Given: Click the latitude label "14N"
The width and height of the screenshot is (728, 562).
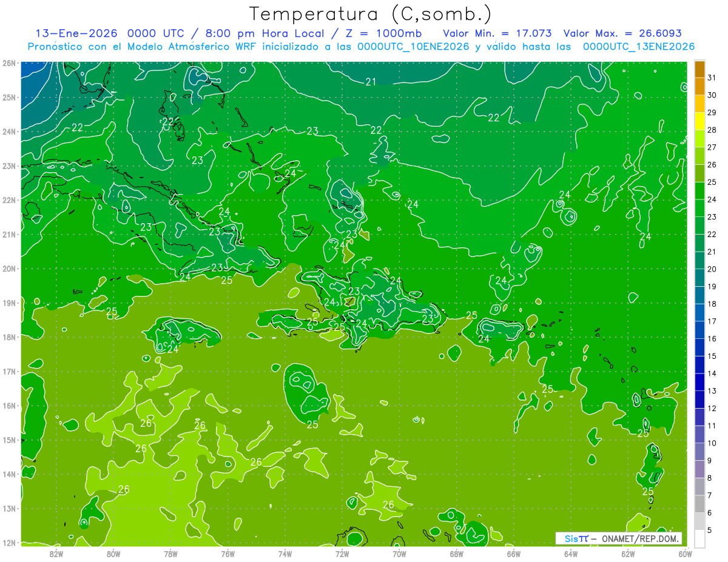Looking at the screenshot, I should tap(8, 473).
